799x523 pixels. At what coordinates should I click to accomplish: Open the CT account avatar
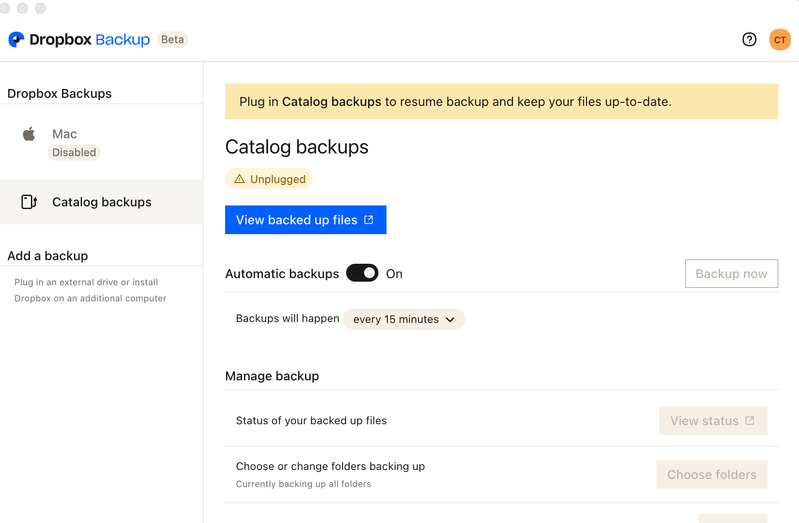click(x=779, y=40)
